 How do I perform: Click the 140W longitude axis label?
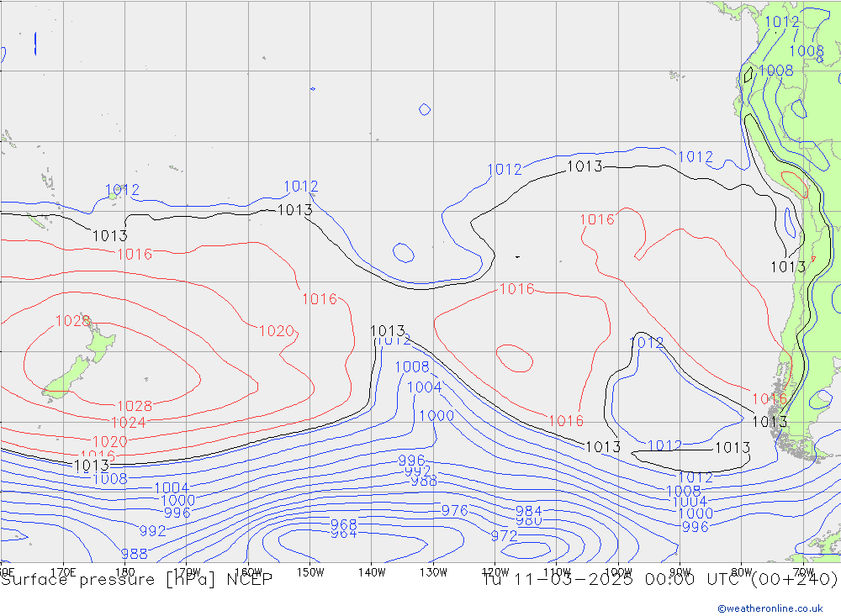click(372, 572)
